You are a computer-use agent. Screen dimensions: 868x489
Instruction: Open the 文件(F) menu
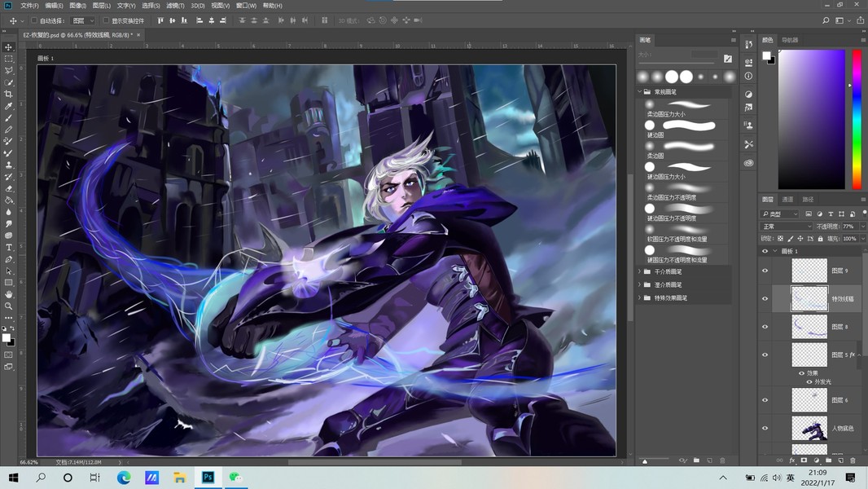click(x=29, y=6)
